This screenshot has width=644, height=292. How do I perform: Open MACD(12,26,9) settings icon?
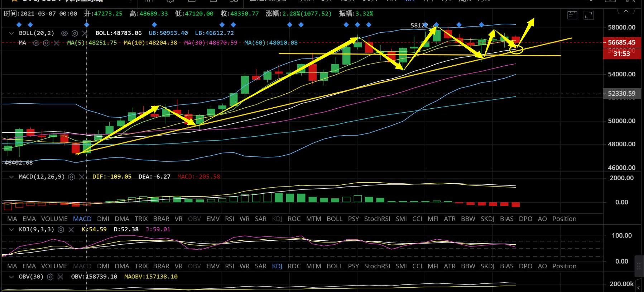[x=71, y=177]
